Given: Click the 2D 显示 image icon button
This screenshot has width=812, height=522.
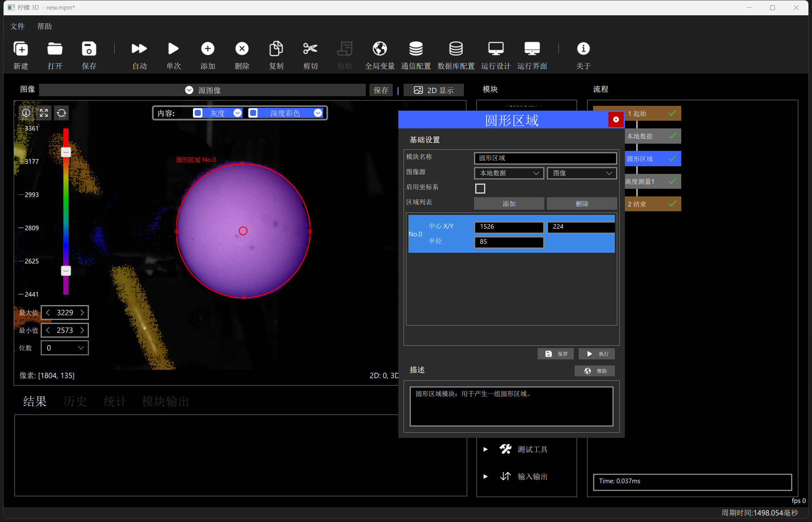Looking at the screenshot, I should click(x=434, y=90).
